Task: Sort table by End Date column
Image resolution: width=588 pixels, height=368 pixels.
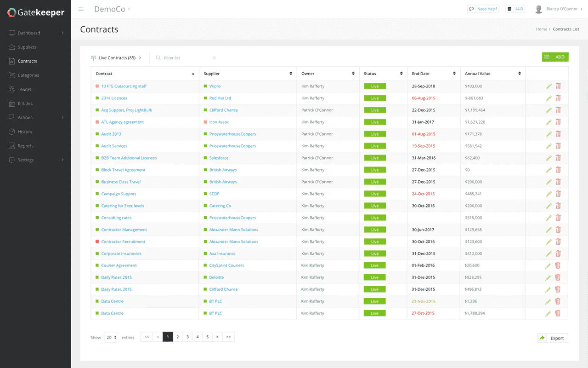Action: 434,74
